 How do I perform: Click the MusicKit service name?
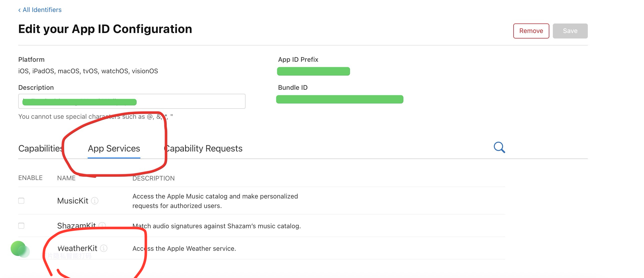click(73, 200)
